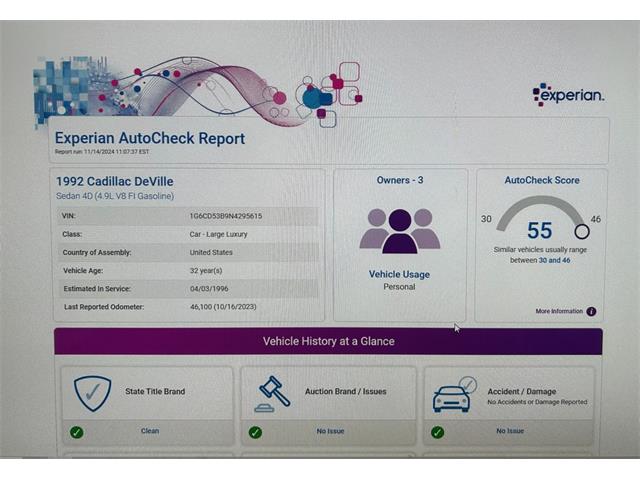Click the Last Reported Odometer row
The width and height of the screenshot is (640, 480).
tap(190, 306)
